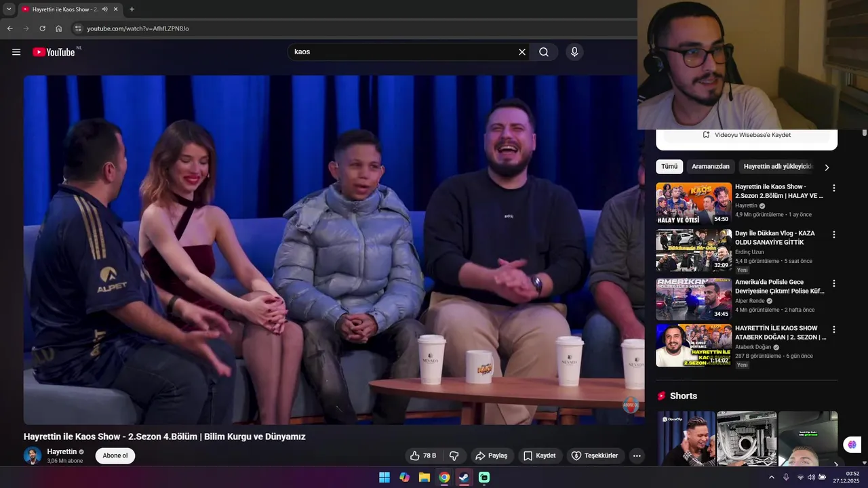Open Hayrettin channel avatar

pos(33,455)
